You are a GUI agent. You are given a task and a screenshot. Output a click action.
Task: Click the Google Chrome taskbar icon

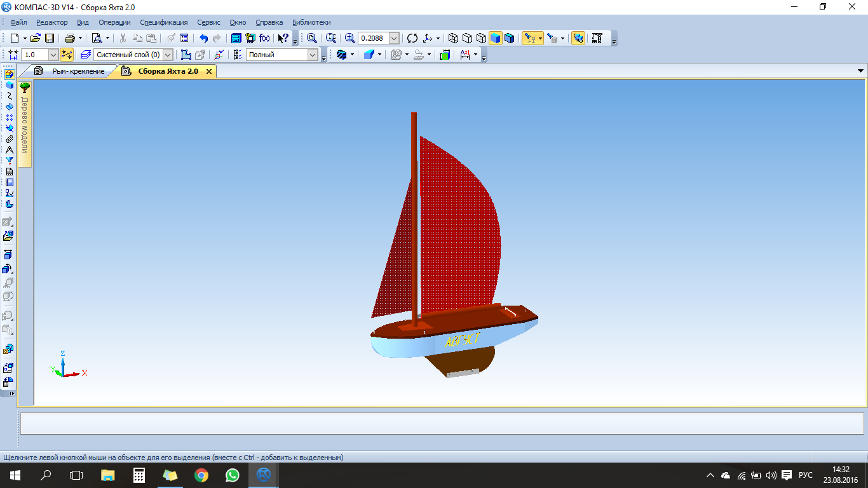pos(201,475)
